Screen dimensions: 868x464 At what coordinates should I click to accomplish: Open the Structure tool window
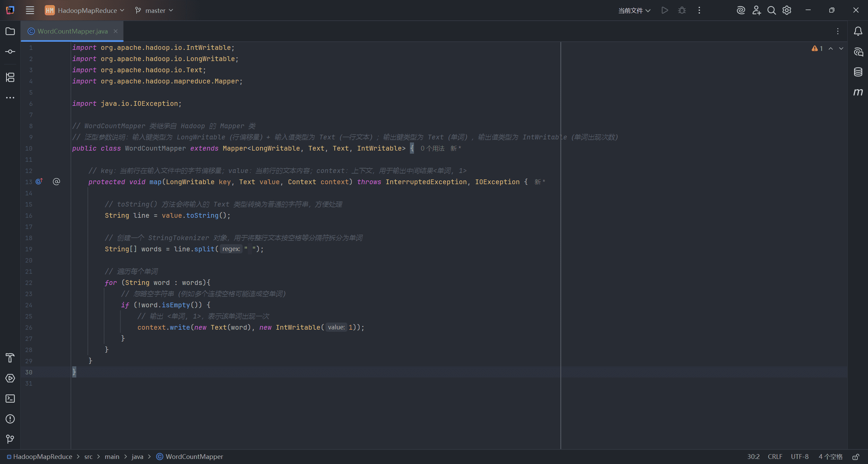coord(10,77)
